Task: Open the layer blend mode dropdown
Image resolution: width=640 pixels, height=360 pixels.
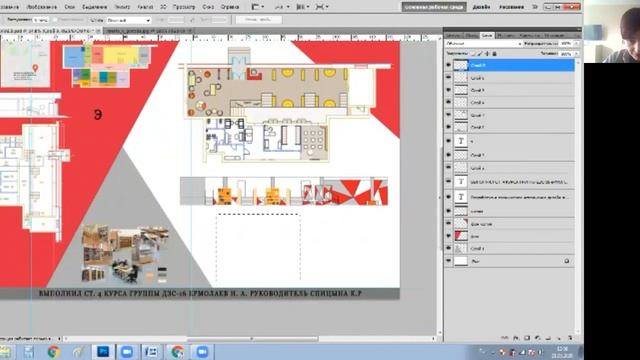Action: click(484, 43)
